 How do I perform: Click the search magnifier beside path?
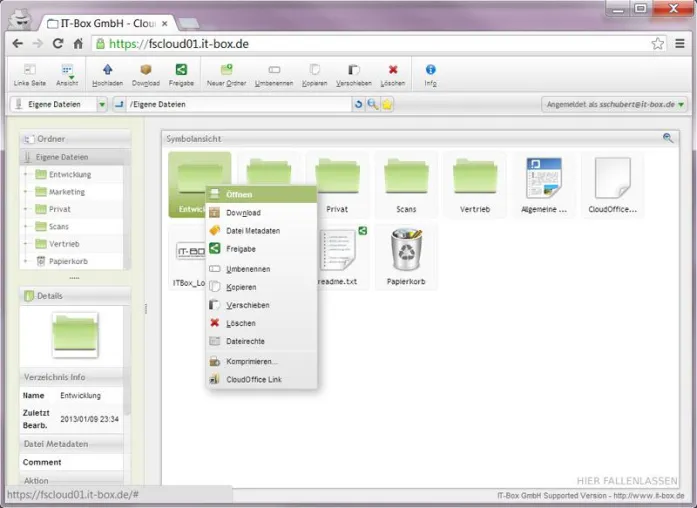pos(373,104)
